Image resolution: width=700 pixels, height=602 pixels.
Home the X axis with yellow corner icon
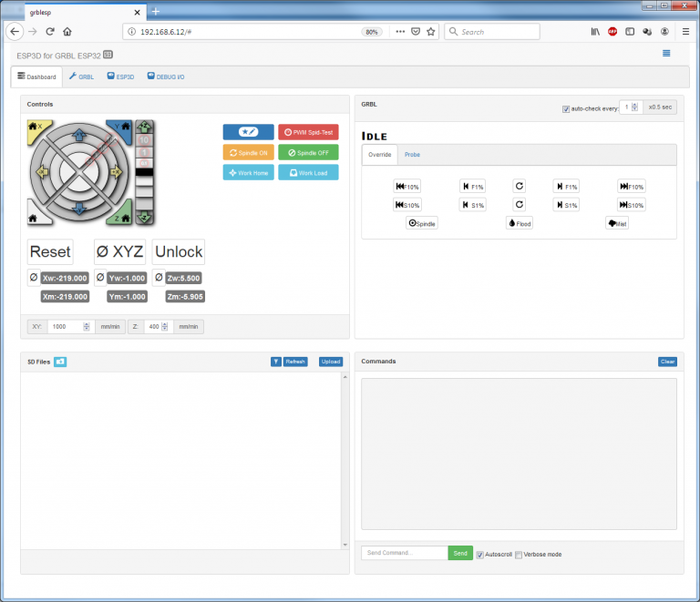coord(36,129)
